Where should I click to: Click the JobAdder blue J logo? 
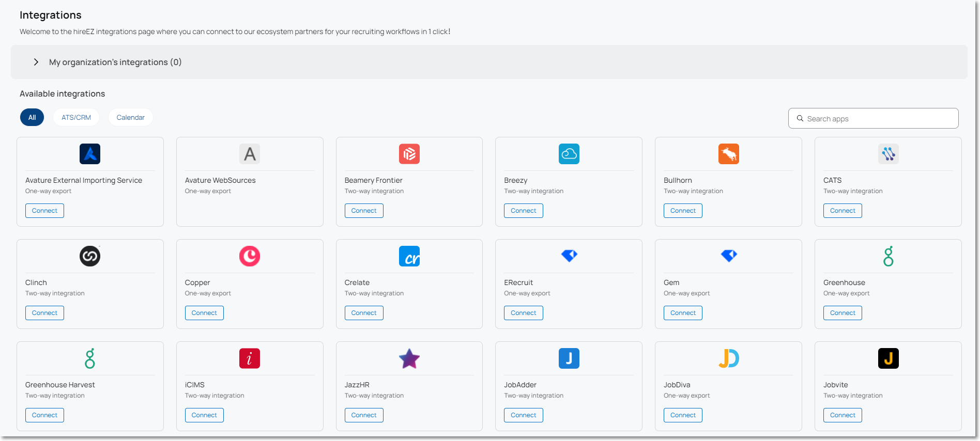coord(569,358)
